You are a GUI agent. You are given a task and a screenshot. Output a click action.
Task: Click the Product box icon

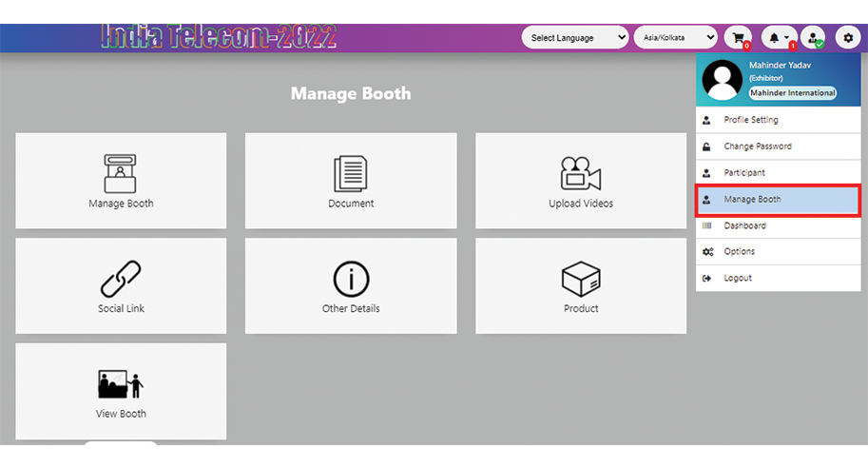tap(581, 279)
